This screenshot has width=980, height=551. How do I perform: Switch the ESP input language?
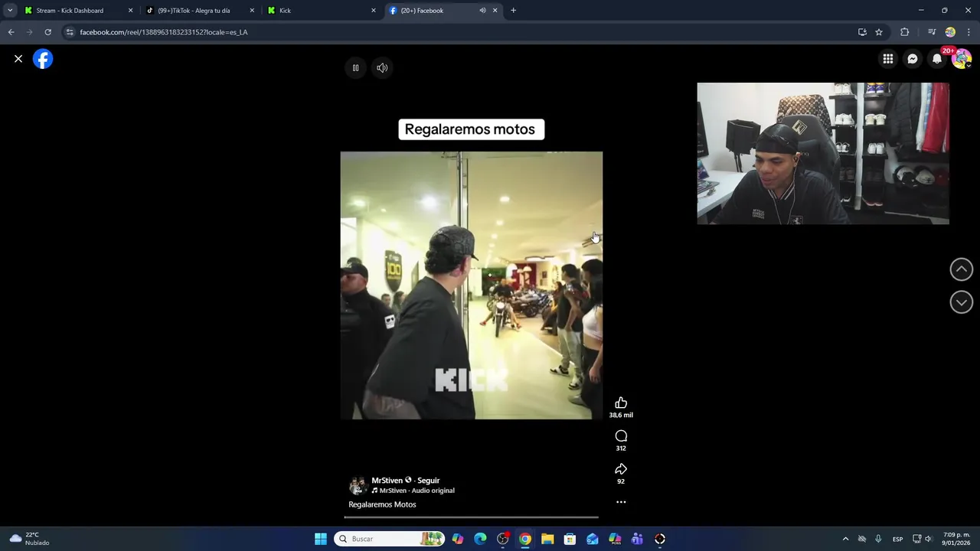coord(897,539)
